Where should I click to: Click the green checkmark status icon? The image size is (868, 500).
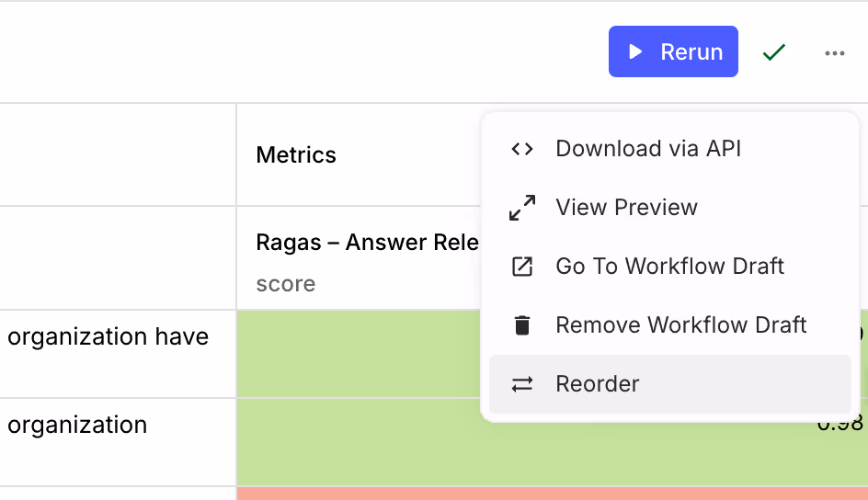coord(774,52)
